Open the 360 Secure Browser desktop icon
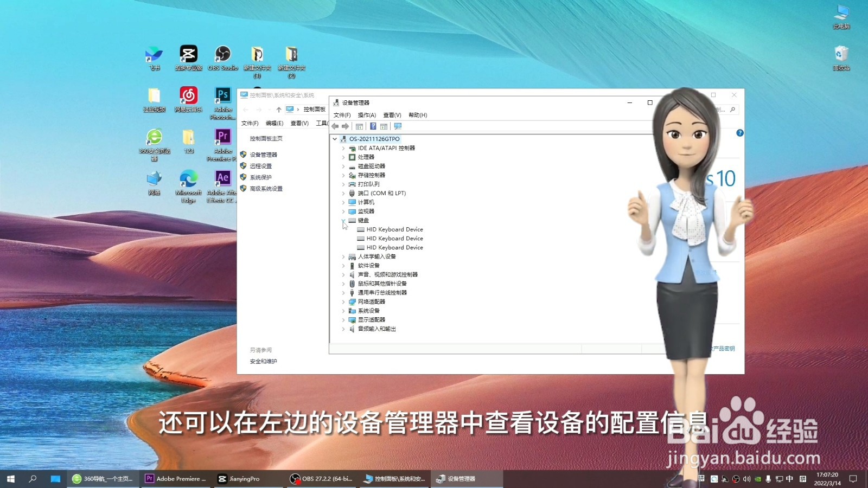The image size is (868, 488). tap(154, 145)
